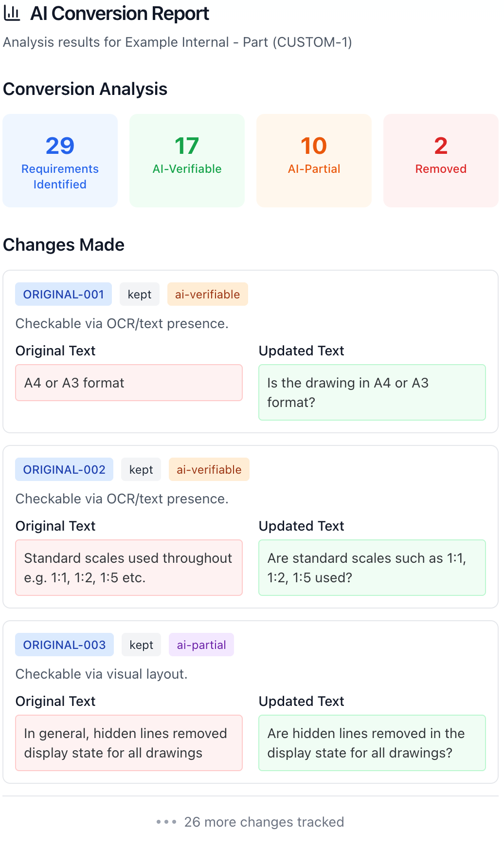Click the bar chart report icon
The image size is (504, 850).
coord(12,14)
